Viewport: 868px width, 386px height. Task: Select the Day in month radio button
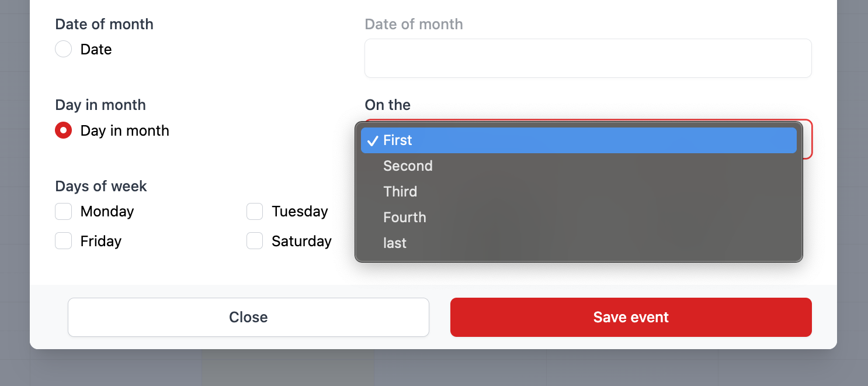pyautogui.click(x=63, y=130)
